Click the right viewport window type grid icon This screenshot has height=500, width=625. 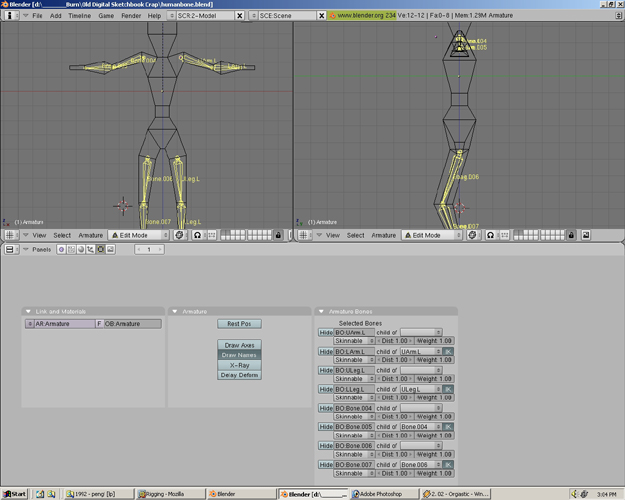point(303,235)
